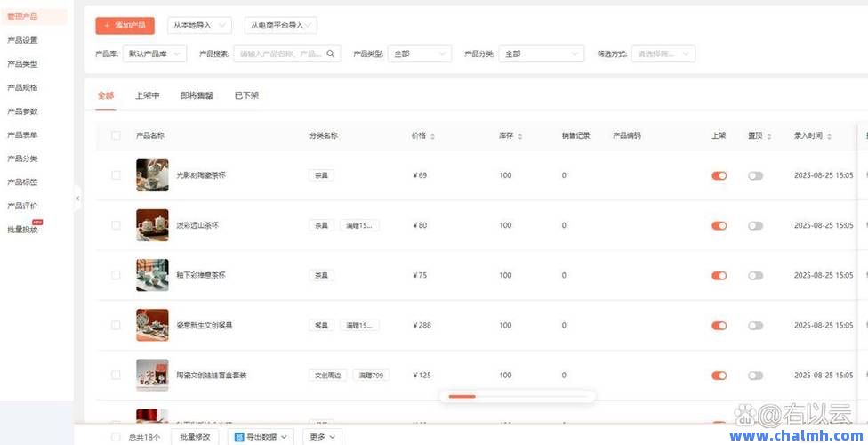Click the orange 添加产品 button
This screenshot has width=868, height=445.
click(125, 26)
